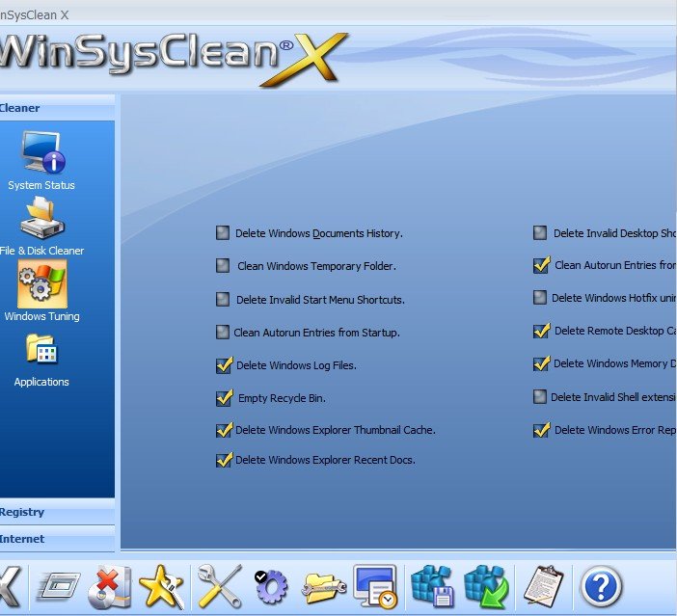Viewport: 677px width, 616px height.
Task: Check Clean Autorun Entries from Startup
Action: coord(223,333)
